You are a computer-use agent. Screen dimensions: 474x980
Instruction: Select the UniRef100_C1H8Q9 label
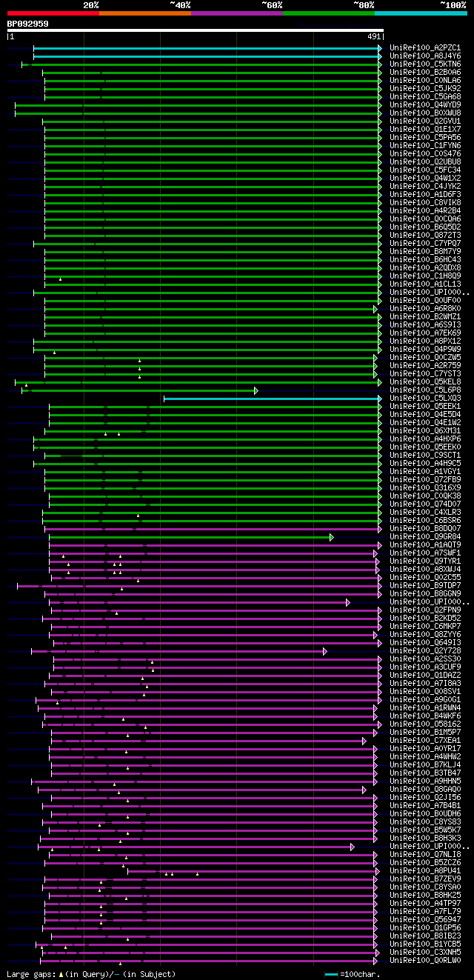click(425, 276)
